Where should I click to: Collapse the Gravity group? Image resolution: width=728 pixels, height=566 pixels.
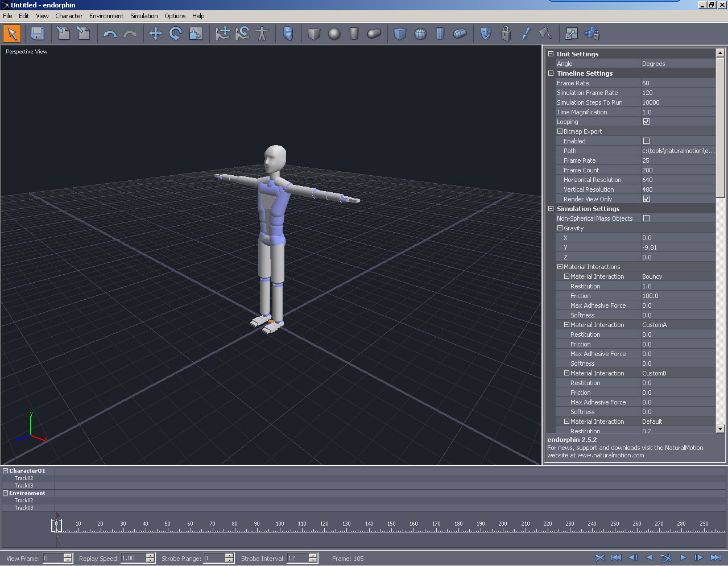click(x=560, y=228)
